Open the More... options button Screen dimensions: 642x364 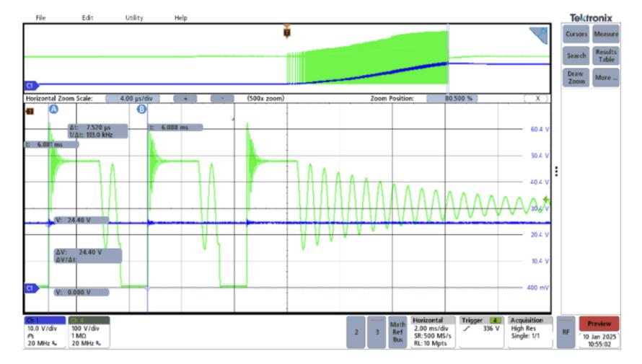605,77
